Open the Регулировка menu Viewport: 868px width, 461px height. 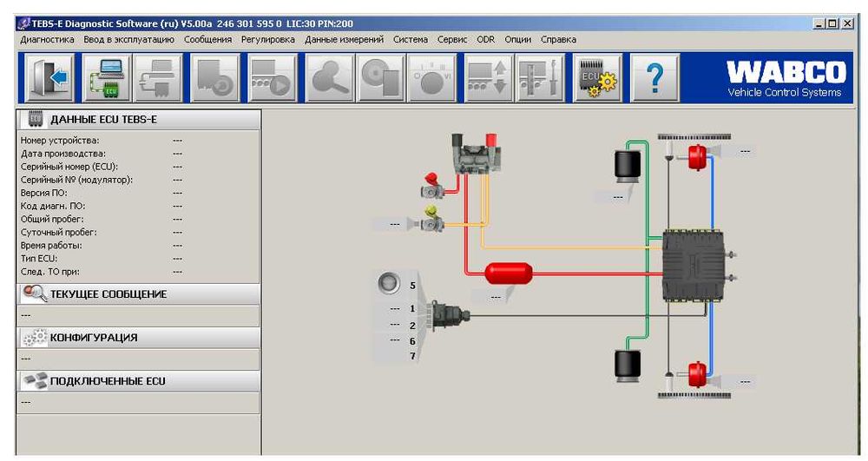pos(268,39)
